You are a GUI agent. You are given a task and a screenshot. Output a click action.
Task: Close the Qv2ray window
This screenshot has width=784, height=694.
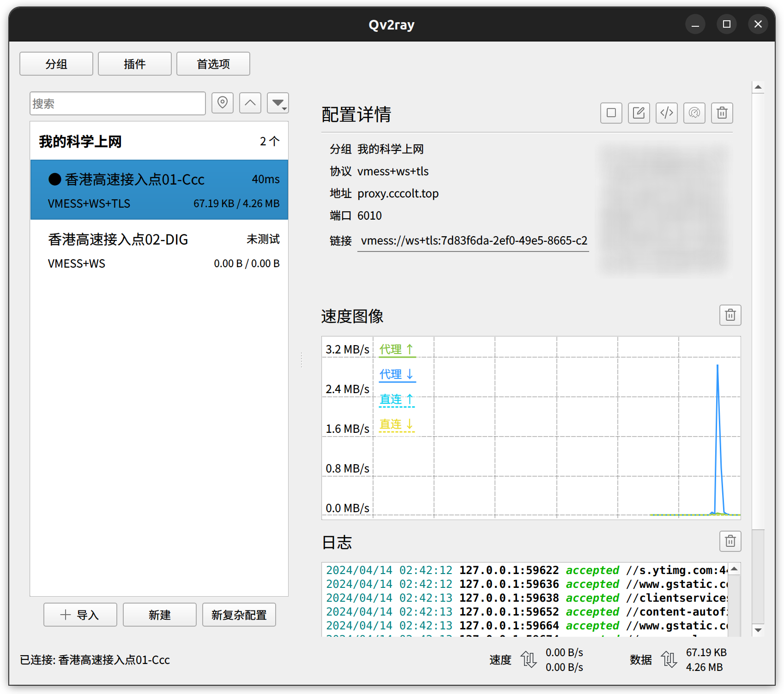coord(758,24)
